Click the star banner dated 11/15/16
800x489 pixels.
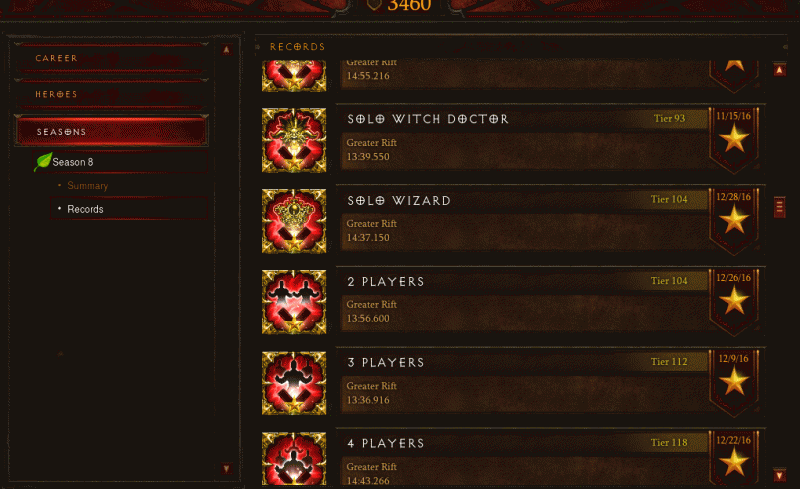tap(734, 139)
